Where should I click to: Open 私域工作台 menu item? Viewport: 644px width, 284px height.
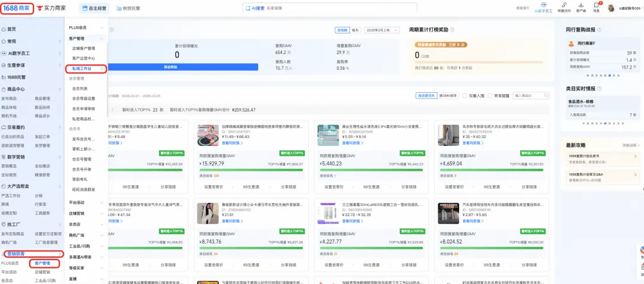point(82,69)
